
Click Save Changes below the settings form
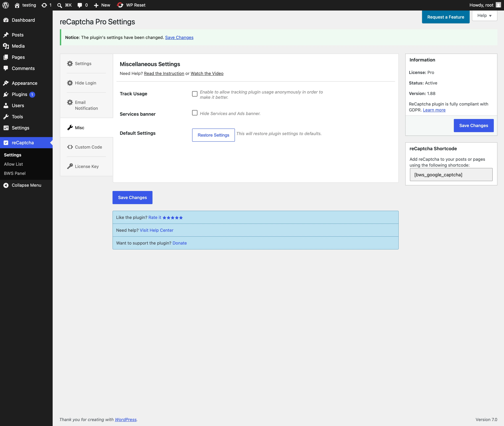(x=132, y=198)
